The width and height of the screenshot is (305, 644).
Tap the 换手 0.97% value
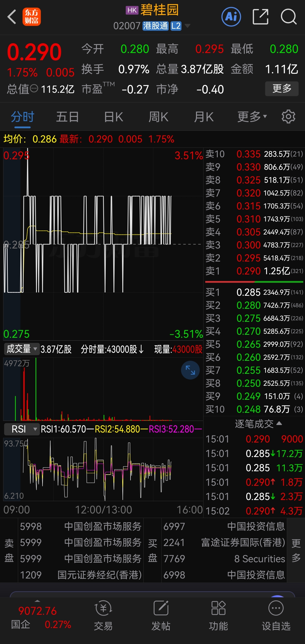[134, 69]
